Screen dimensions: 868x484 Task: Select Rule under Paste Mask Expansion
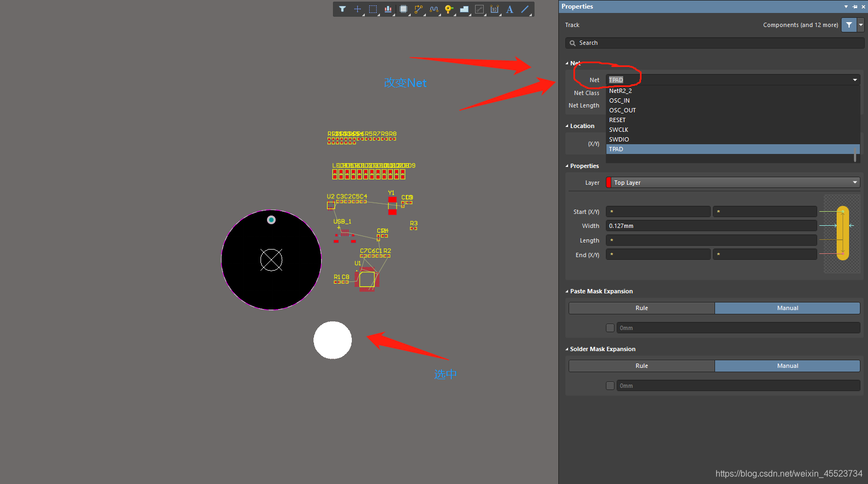pyautogui.click(x=642, y=308)
